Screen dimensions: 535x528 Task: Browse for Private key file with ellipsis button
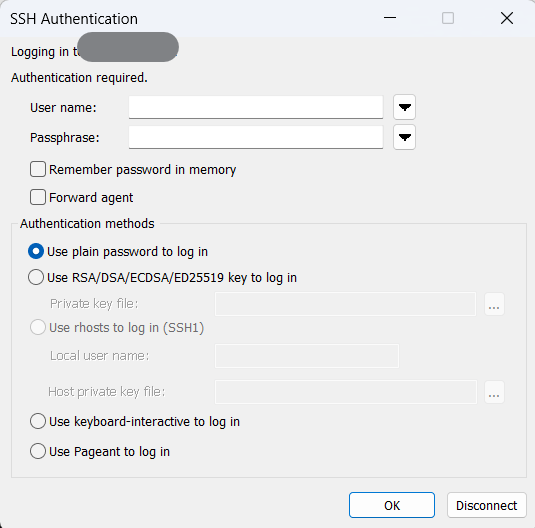pos(494,304)
